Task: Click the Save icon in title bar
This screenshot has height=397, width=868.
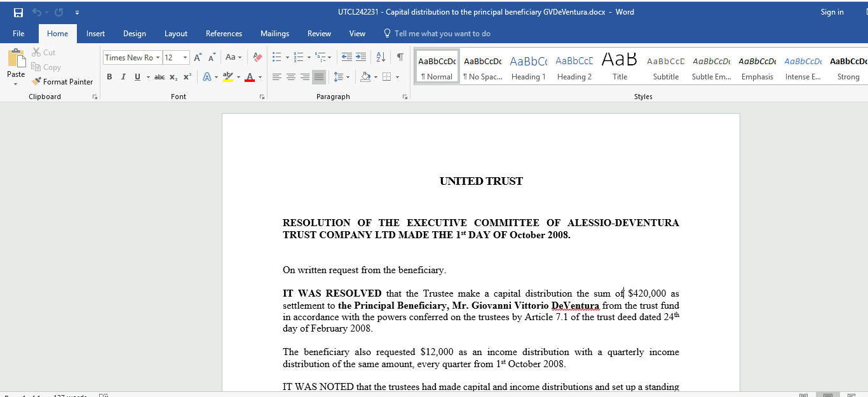Action: pyautogui.click(x=18, y=13)
